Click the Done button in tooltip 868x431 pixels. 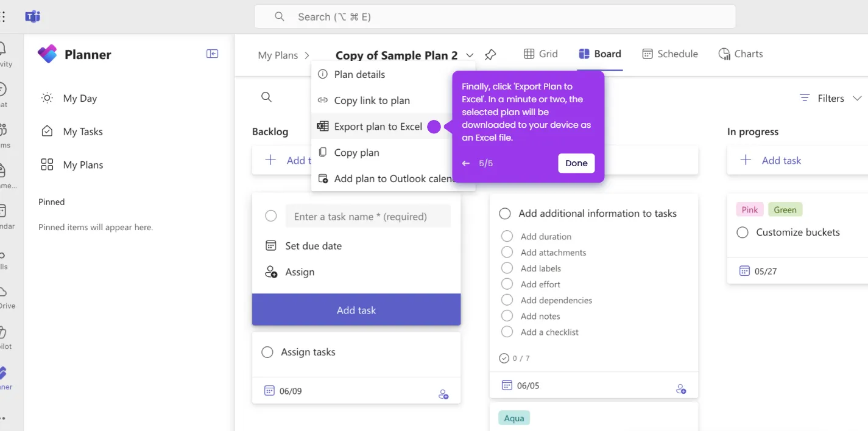pos(576,163)
